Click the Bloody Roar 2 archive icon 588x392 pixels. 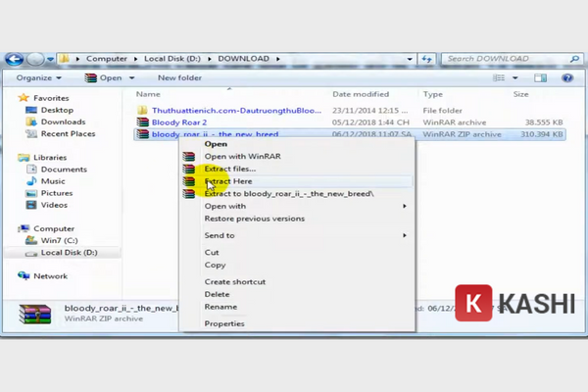(142, 122)
